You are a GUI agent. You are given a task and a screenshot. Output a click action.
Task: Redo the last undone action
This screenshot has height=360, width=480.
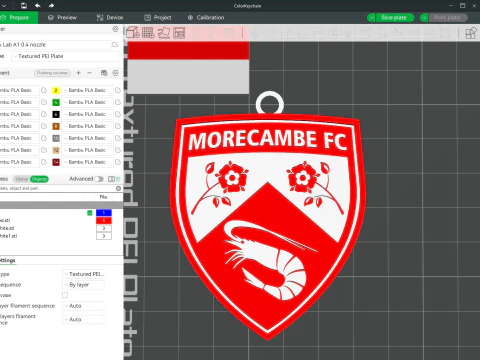click(51, 6)
